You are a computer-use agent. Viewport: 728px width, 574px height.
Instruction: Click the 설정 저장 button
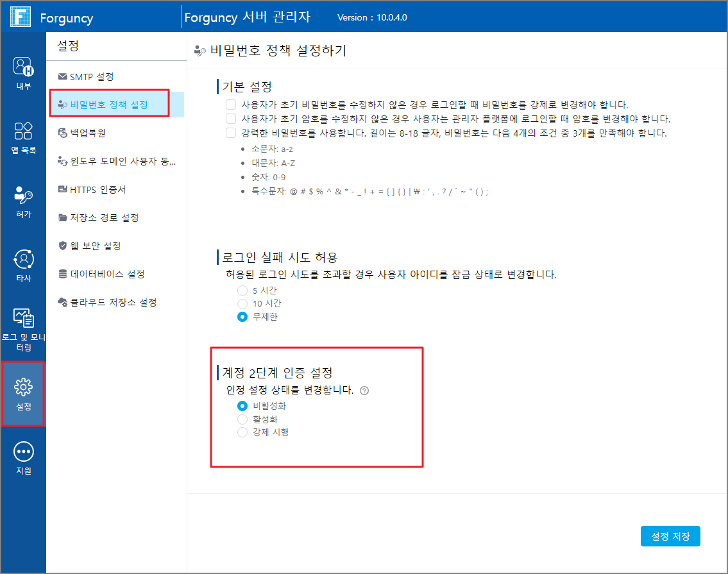(x=670, y=536)
